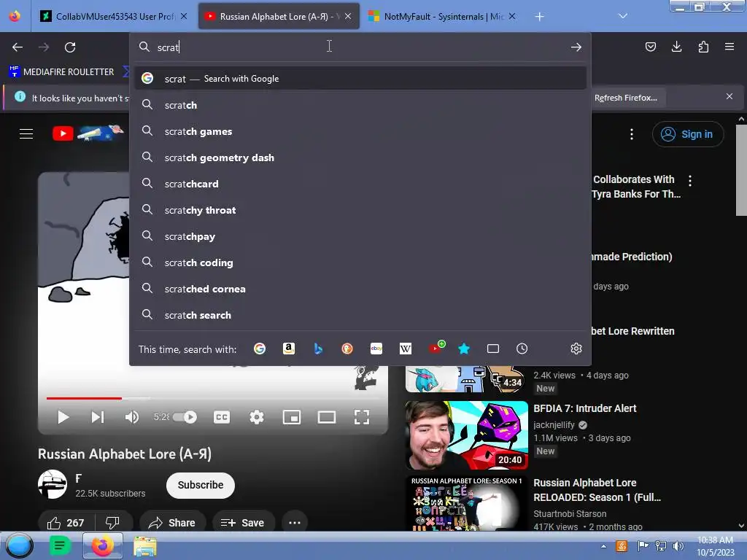Choose 'scratchy throat' suggestion
Screen dimensions: 747x560
click(x=360, y=210)
